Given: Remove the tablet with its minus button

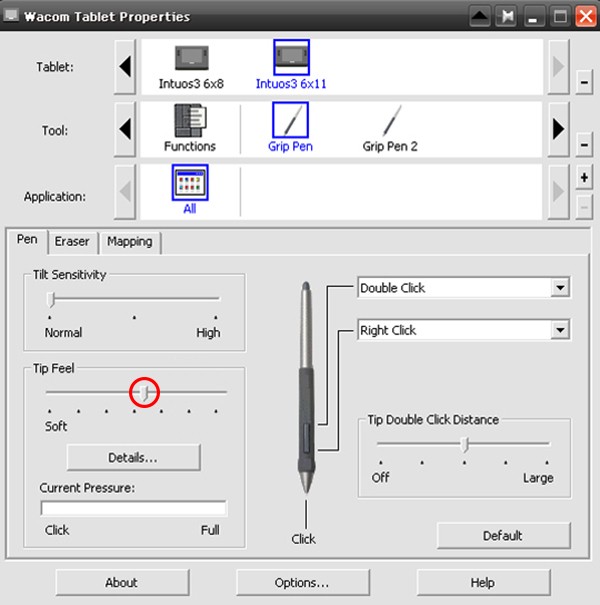Looking at the screenshot, I should (x=584, y=82).
